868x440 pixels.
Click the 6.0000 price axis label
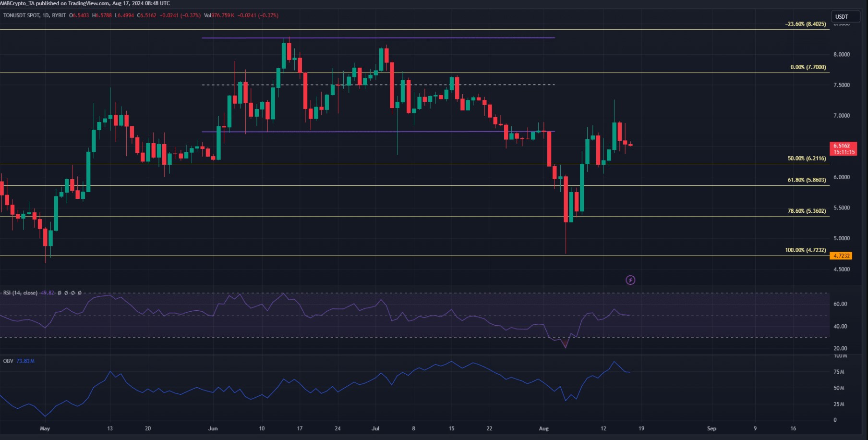click(x=842, y=177)
